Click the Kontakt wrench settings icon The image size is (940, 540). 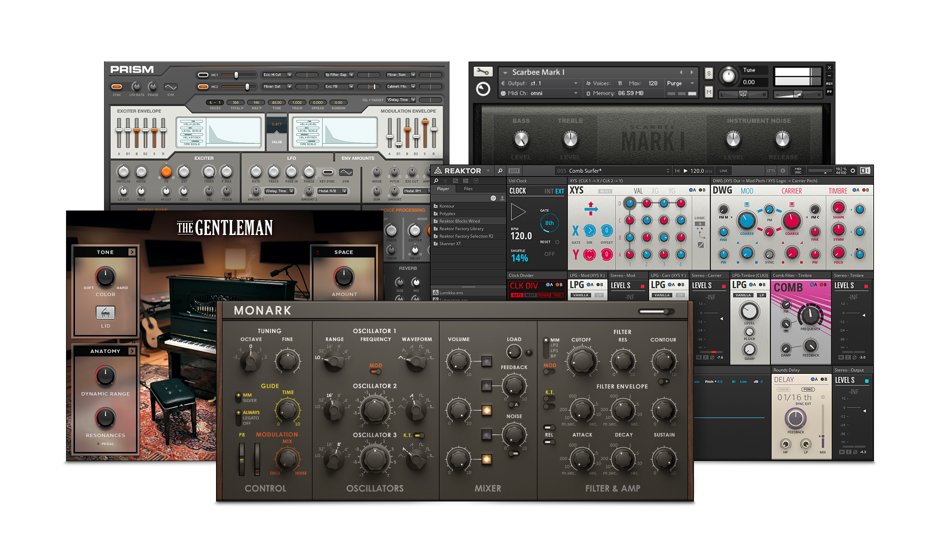[x=483, y=72]
